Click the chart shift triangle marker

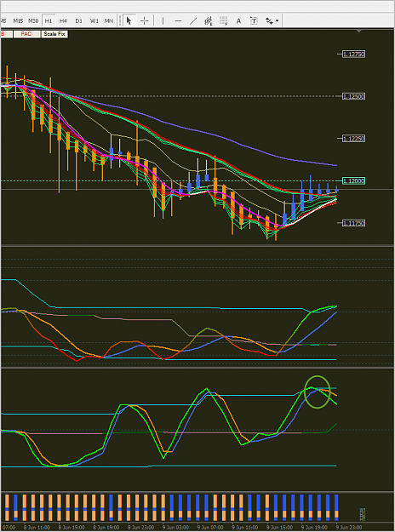coord(358,31)
